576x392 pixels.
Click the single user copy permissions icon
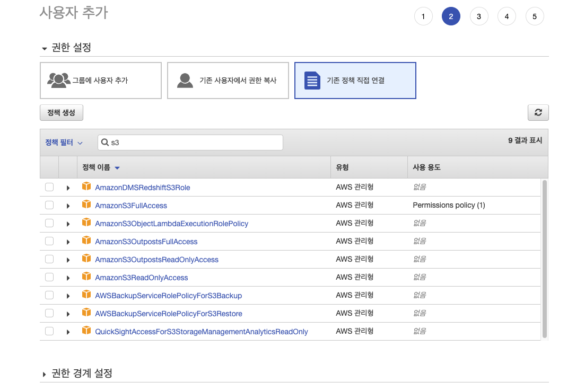[185, 81]
